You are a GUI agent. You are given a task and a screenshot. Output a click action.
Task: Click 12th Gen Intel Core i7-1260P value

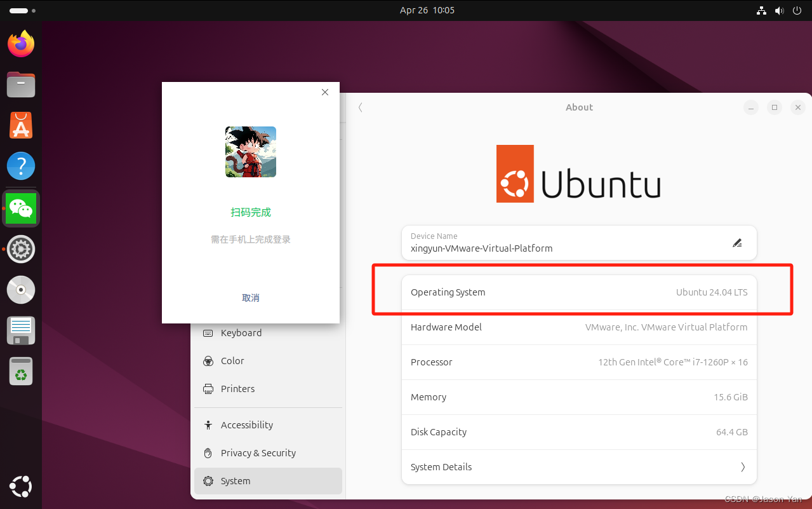coord(673,362)
